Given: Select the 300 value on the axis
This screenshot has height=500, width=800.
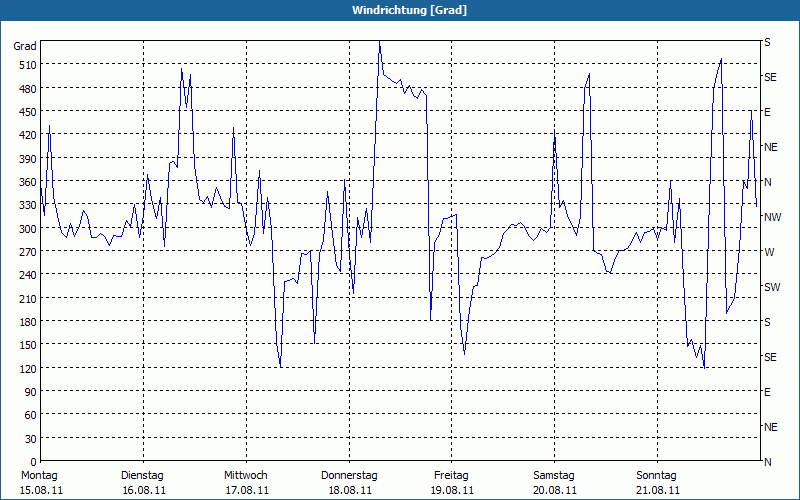Looking at the screenshot, I should [28, 229].
